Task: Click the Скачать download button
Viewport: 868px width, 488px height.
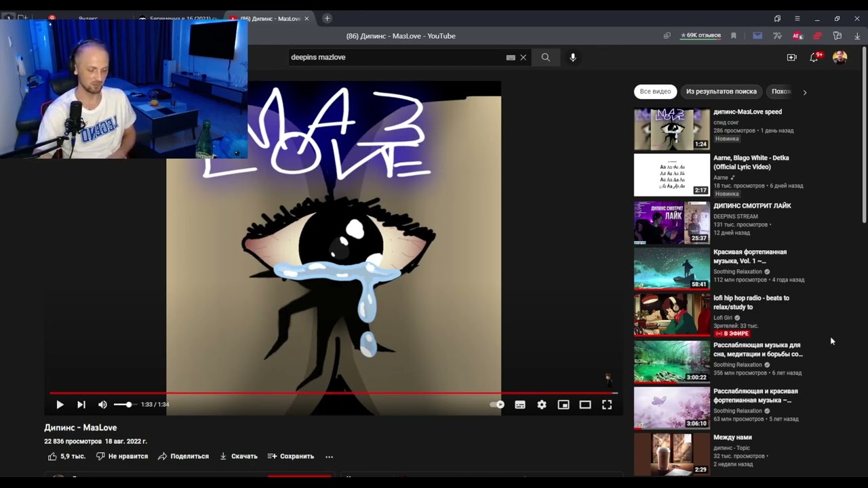Action: 238,456
